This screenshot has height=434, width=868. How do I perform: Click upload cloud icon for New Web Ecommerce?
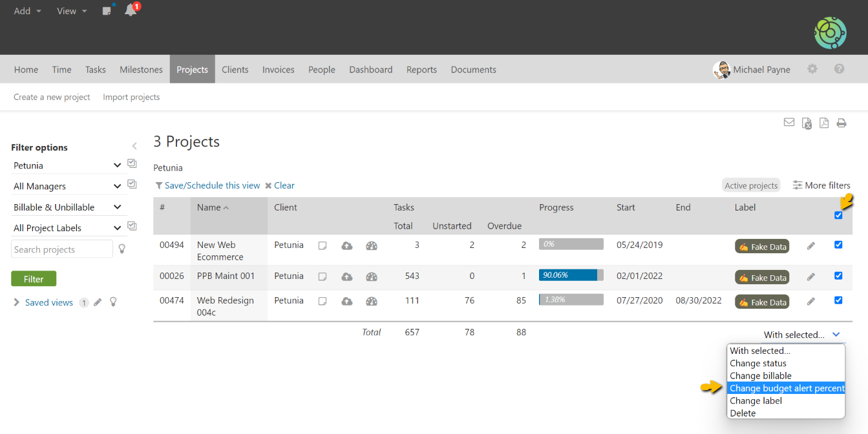347,245
